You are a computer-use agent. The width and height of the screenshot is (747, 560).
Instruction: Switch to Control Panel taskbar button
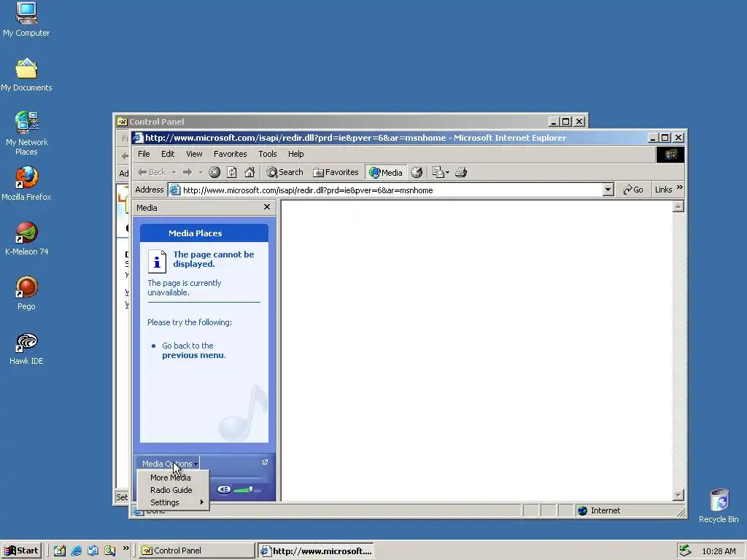click(x=197, y=551)
